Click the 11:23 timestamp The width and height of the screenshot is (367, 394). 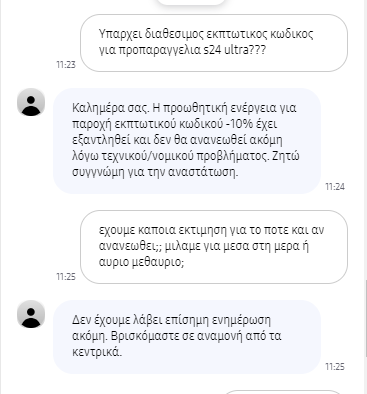(66, 64)
